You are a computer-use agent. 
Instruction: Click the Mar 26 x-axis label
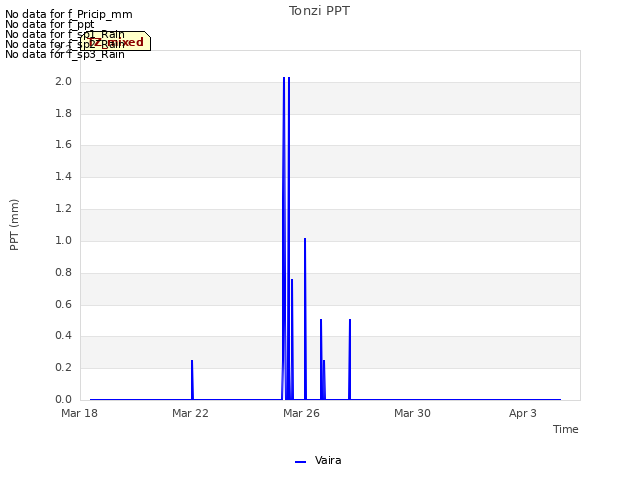[x=301, y=413]
